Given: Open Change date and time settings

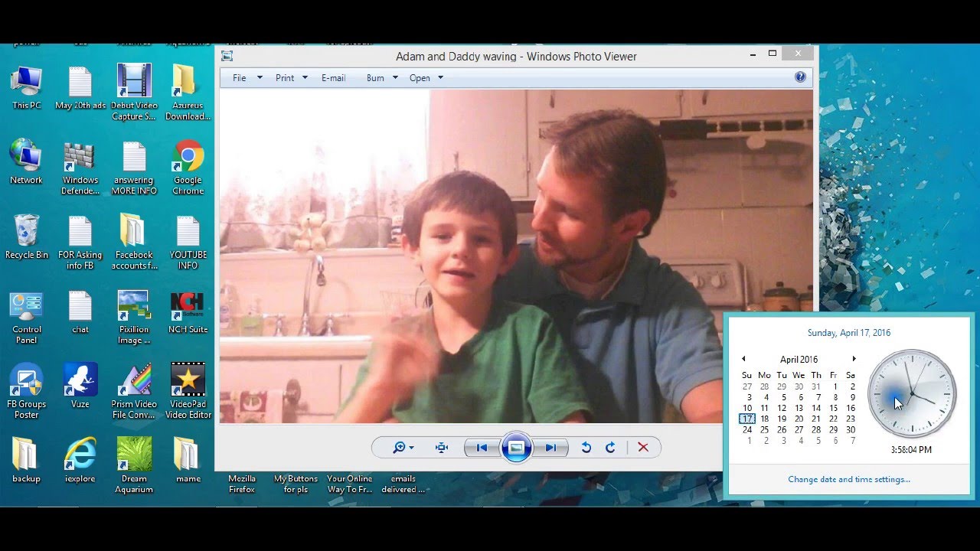Looking at the screenshot, I should coord(849,479).
